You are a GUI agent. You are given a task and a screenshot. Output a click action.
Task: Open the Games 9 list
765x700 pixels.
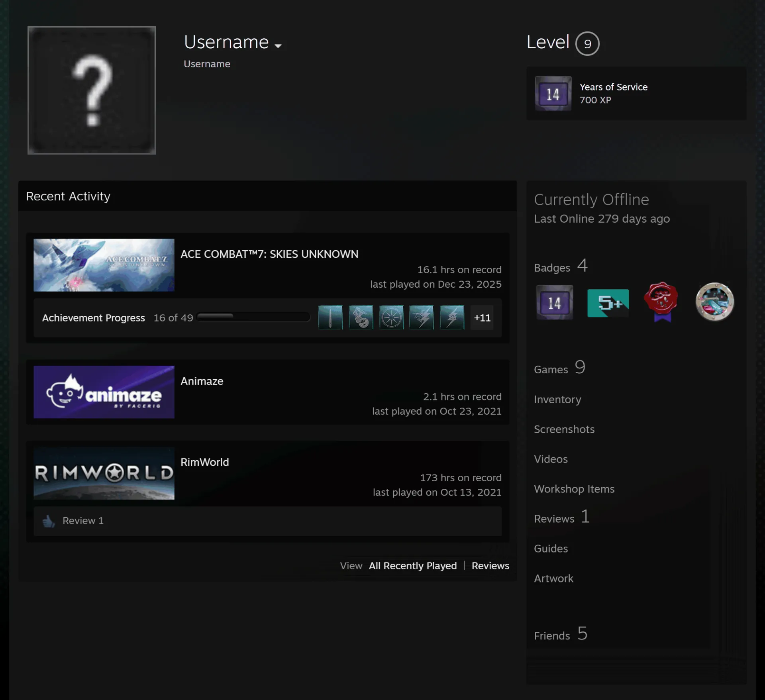[x=560, y=368]
